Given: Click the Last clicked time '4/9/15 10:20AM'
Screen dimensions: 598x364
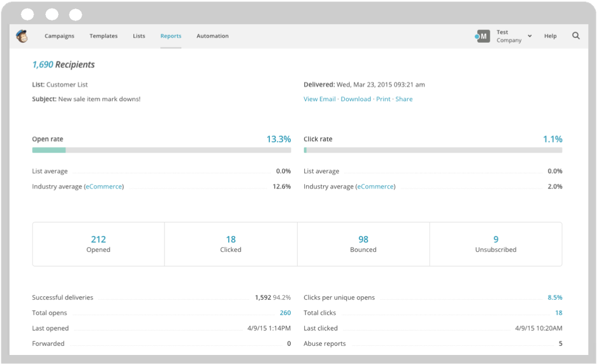Looking at the screenshot, I should [x=539, y=328].
